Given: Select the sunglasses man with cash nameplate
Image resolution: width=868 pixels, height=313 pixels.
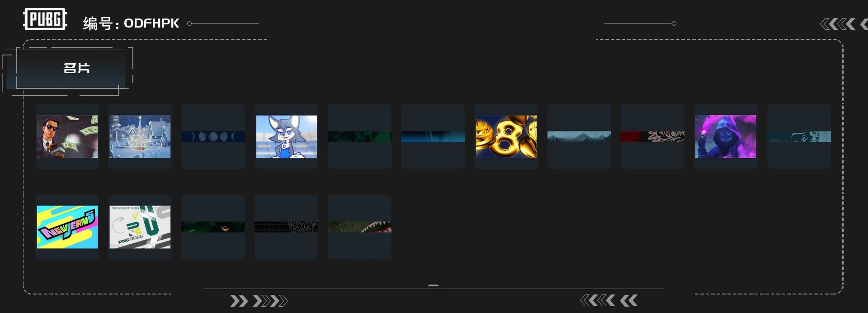Looking at the screenshot, I should coord(67,136).
